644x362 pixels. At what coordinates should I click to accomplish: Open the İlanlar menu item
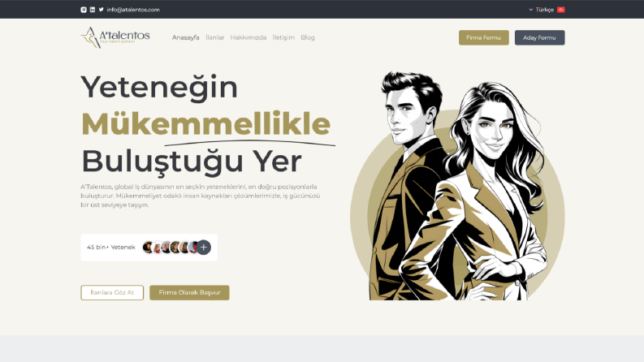[215, 37]
